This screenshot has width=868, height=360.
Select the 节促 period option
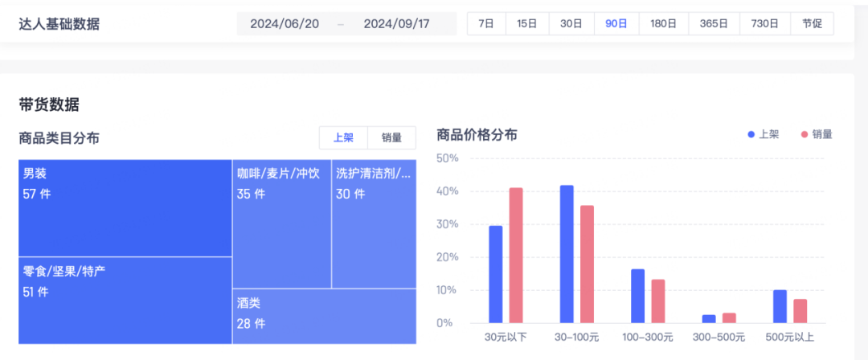coord(812,24)
